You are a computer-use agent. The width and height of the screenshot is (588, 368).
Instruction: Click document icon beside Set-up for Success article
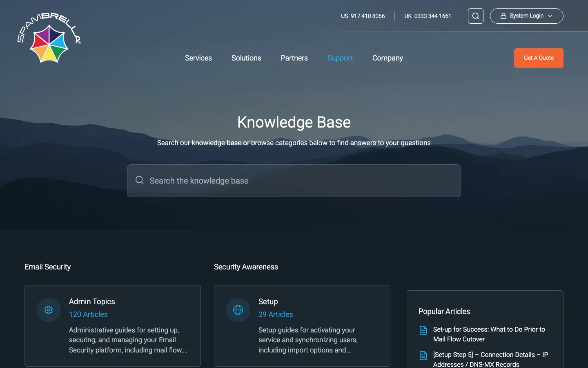tap(423, 330)
